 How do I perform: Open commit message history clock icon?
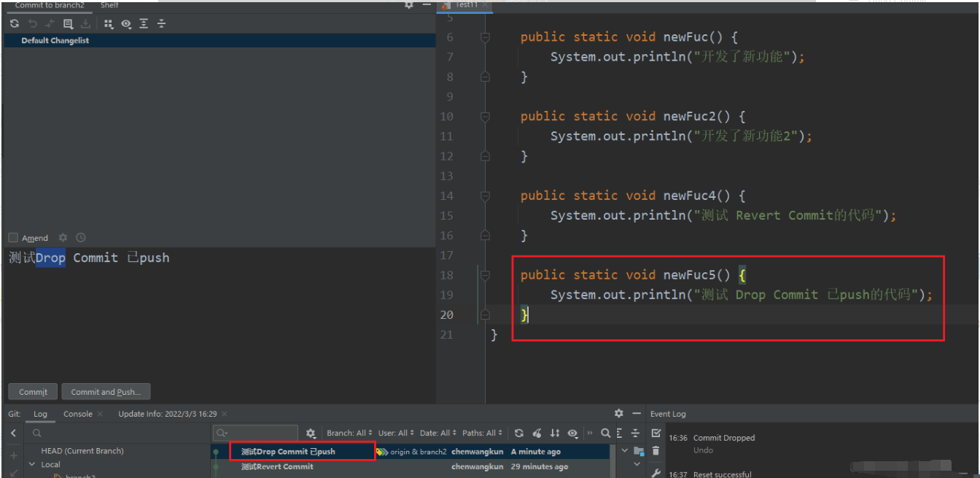point(81,237)
